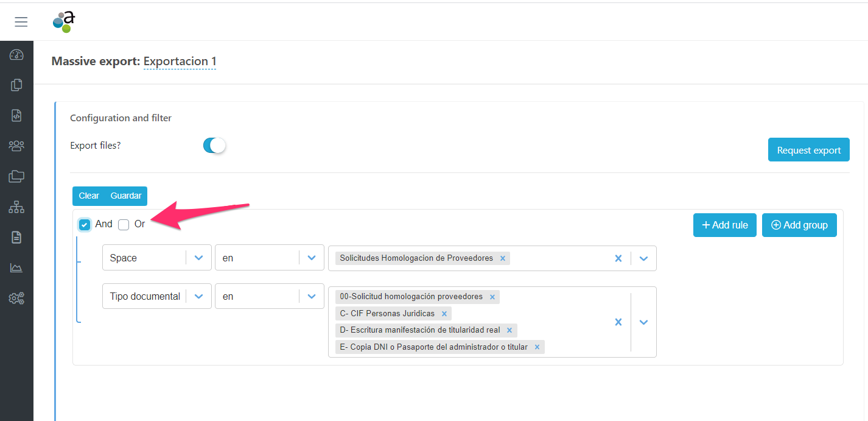Click the dashboard gauge sidebar icon

[x=16, y=55]
